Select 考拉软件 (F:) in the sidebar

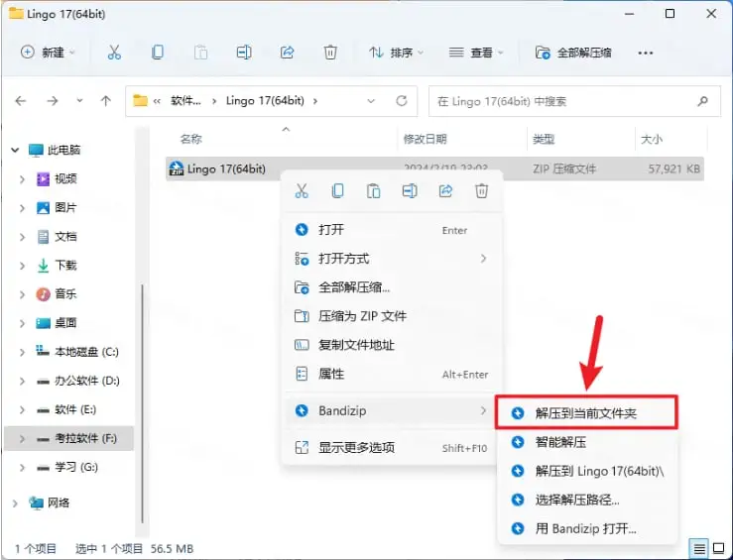[68, 438]
